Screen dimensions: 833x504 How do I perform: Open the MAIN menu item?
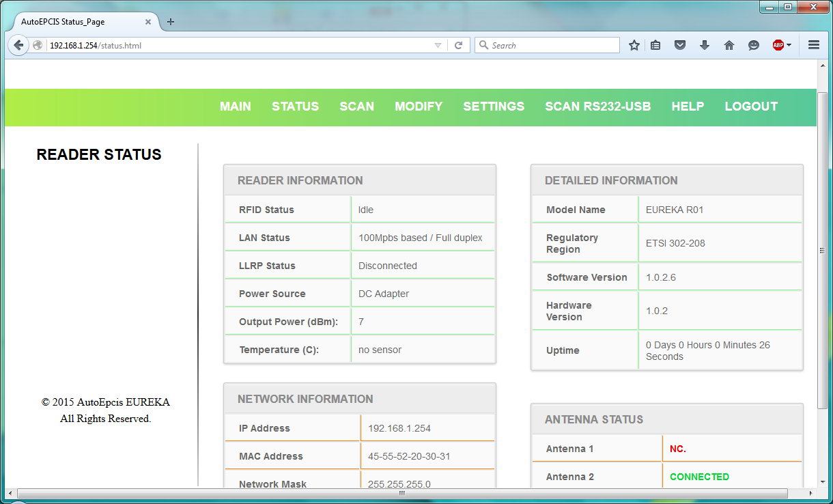coord(236,107)
